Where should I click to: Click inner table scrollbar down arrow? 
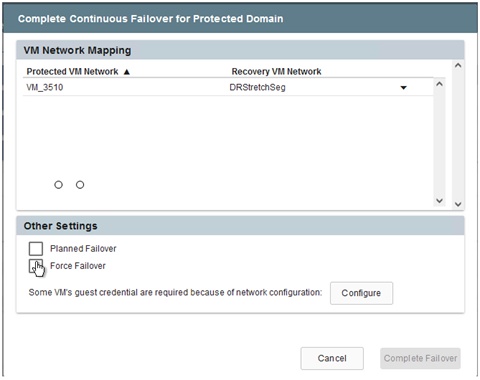pos(439,200)
